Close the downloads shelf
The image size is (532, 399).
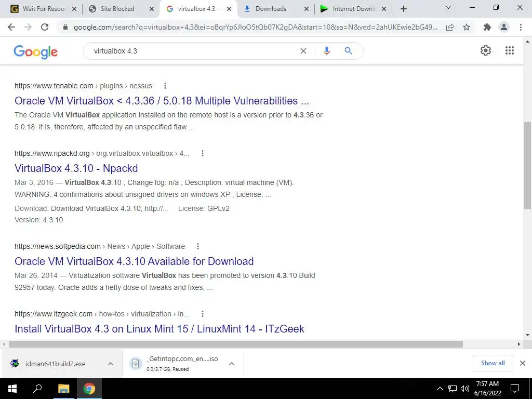523,363
